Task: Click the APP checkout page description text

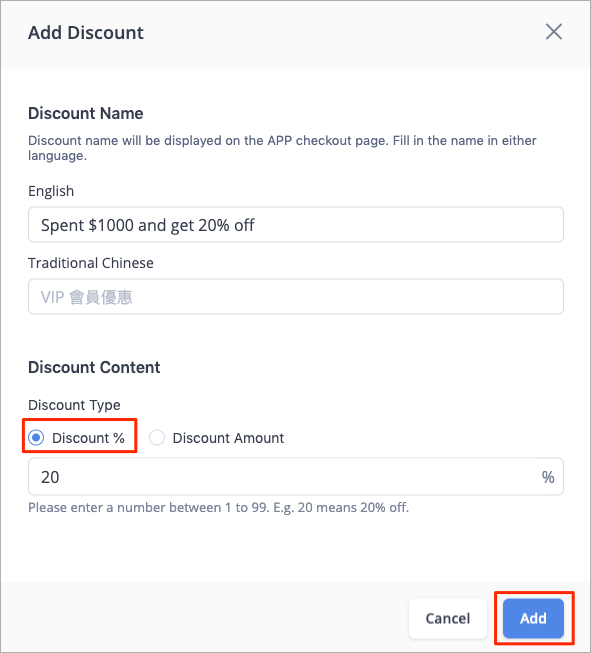Action: [282, 148]
